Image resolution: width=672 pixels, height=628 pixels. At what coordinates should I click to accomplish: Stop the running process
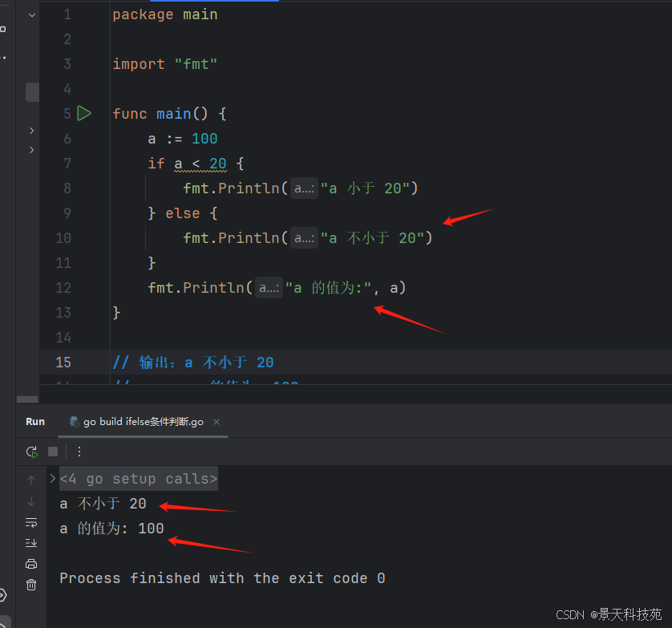pos(53,452)
